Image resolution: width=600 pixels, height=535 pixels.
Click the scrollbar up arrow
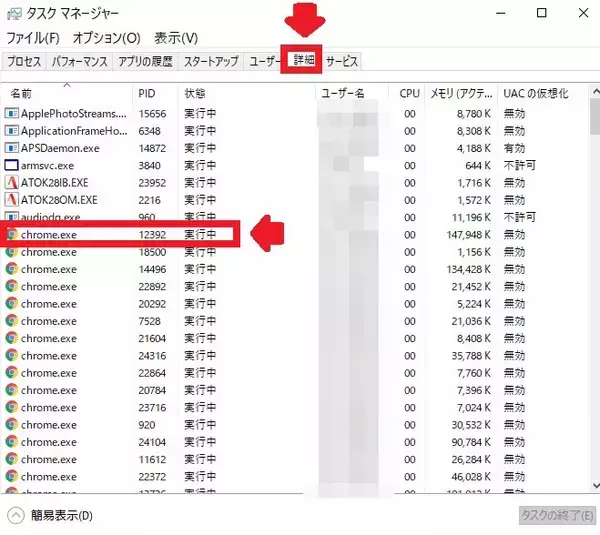595,91
